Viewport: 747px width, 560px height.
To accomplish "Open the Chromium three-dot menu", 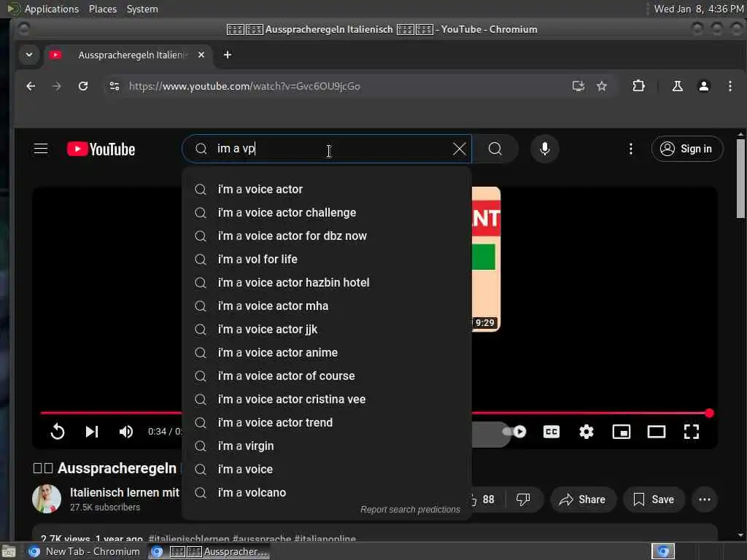I will click(729, 86).
